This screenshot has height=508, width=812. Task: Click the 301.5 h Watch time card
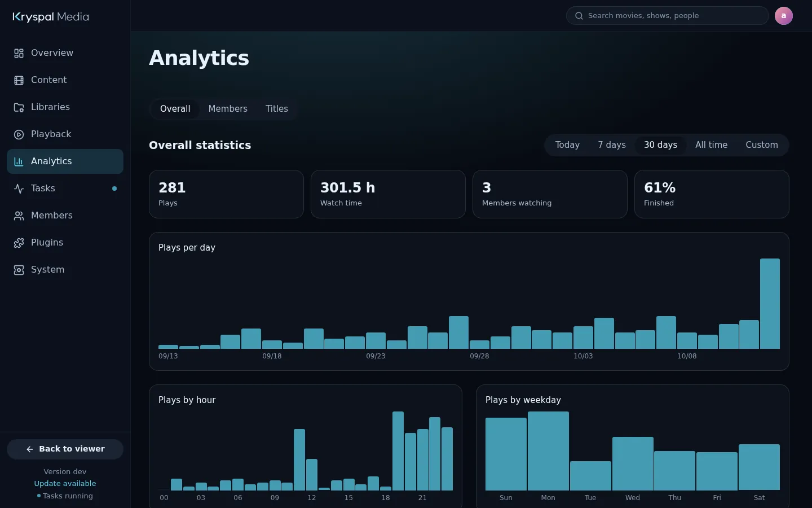(x=388, y=194)
